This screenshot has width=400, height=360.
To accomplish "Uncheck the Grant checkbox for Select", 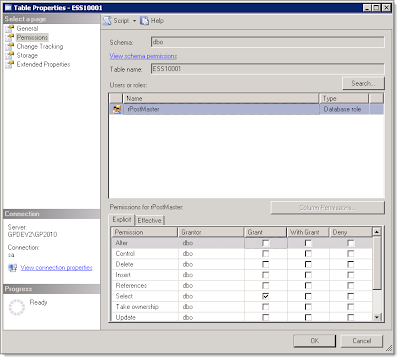I will [x=266, y=296].
